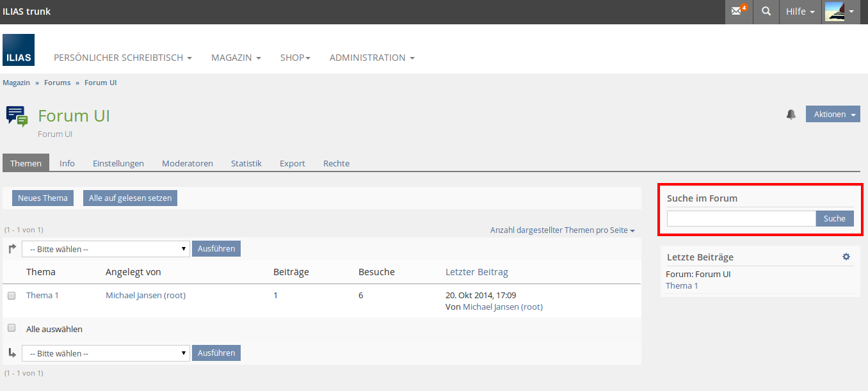Click the forum speech bubble icon
Viewport: 868px width, 391px height.
17,116
